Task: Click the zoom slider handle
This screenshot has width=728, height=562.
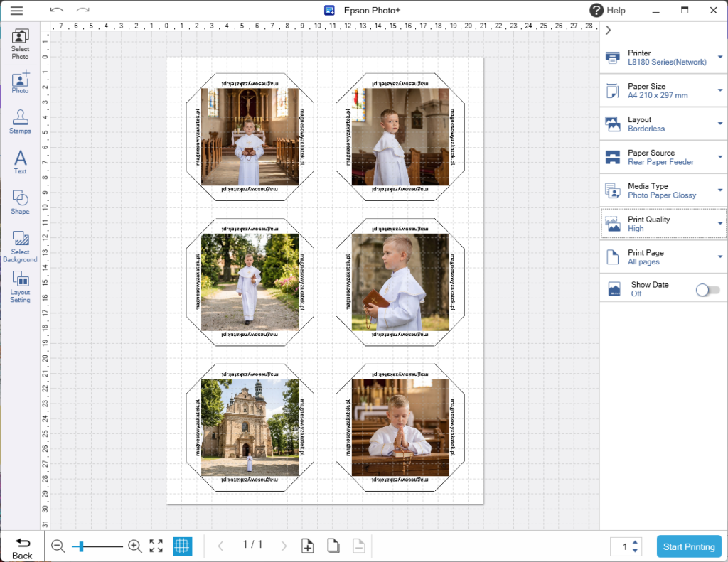Action: pyautogui.click(x=82, y=546)
